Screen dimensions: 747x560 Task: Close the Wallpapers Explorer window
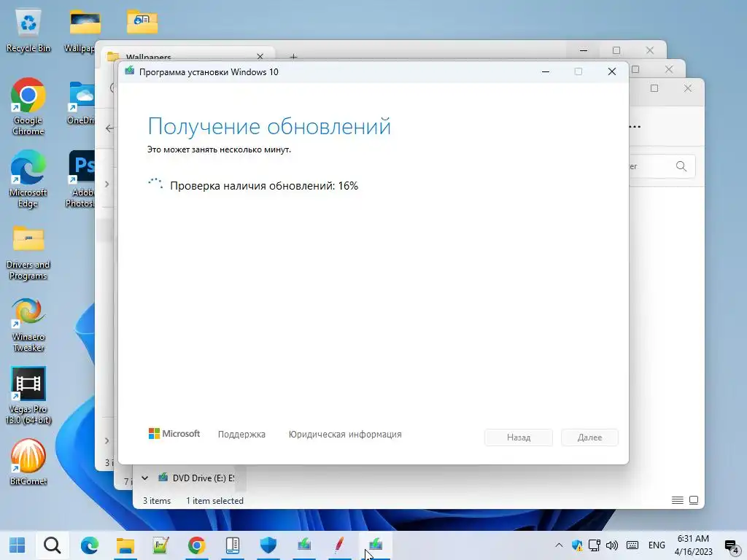tap(650, 50)
